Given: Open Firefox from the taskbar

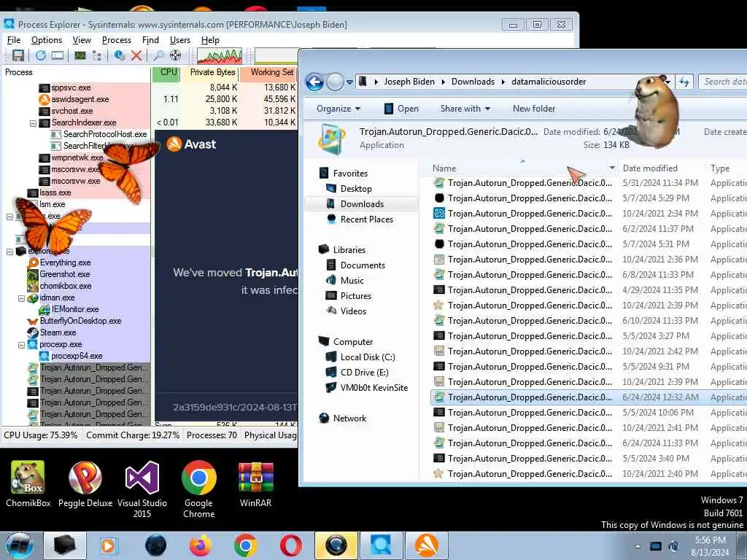Looking at the screenshot, I should click(200, 545).
